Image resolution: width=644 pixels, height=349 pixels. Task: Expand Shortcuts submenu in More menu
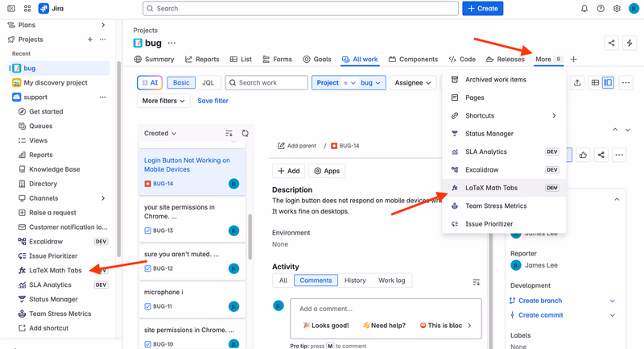554,115
